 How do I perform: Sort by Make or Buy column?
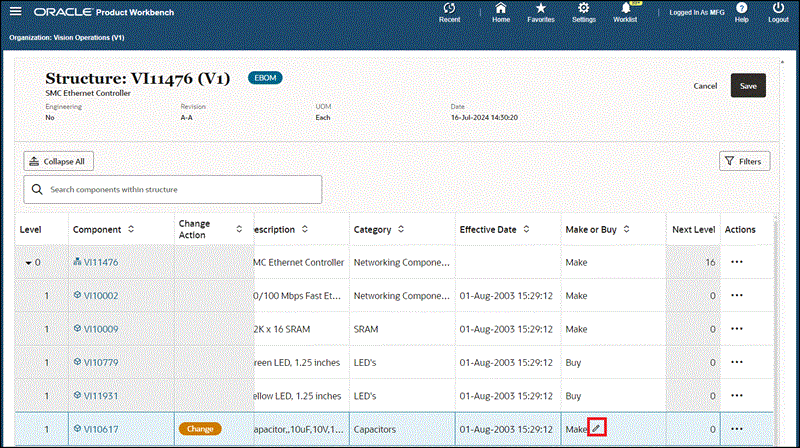pyautogui.click(x=627, y=229)
